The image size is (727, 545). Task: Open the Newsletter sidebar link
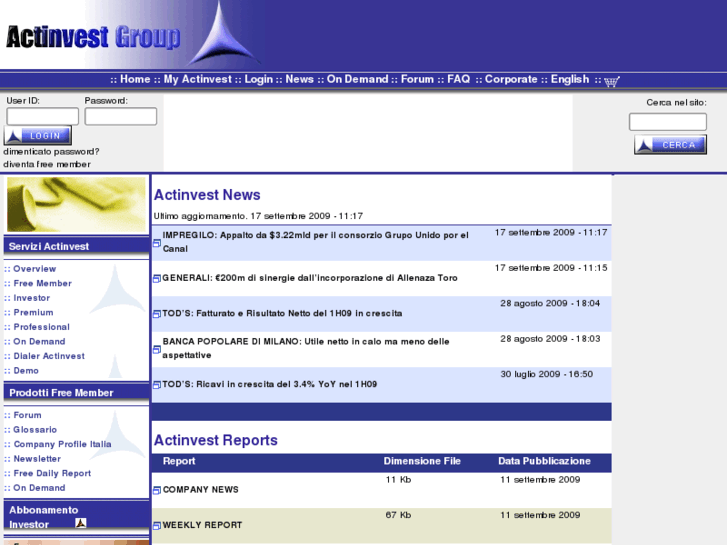click(x=37, y=459)
